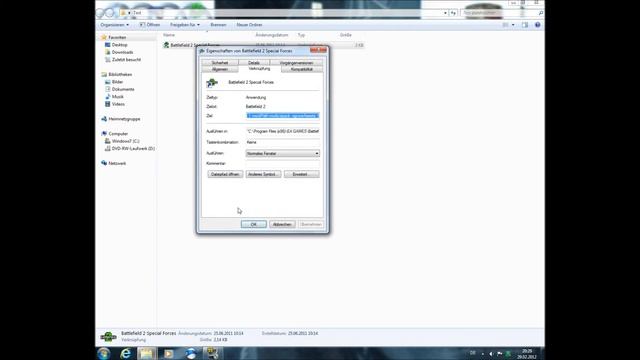Open Downloads in navigation pane
The height and width of the screenshot is (360, 640).
(x=122, y=52)
